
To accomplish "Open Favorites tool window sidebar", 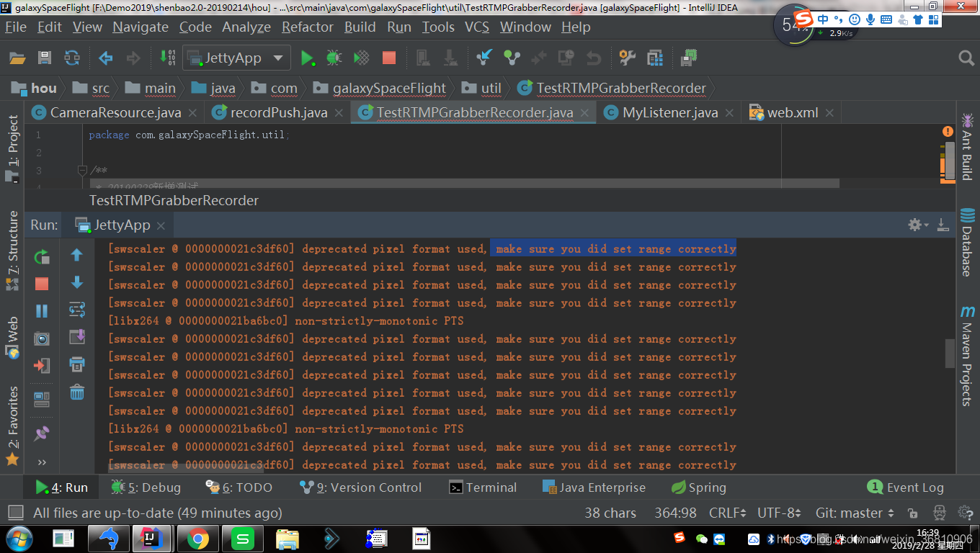I will [x=13, y=426].
